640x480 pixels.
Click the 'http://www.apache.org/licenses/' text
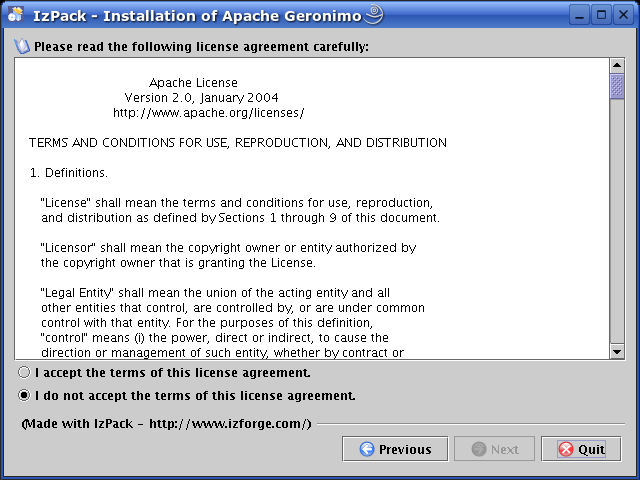[x=209, y=113]
